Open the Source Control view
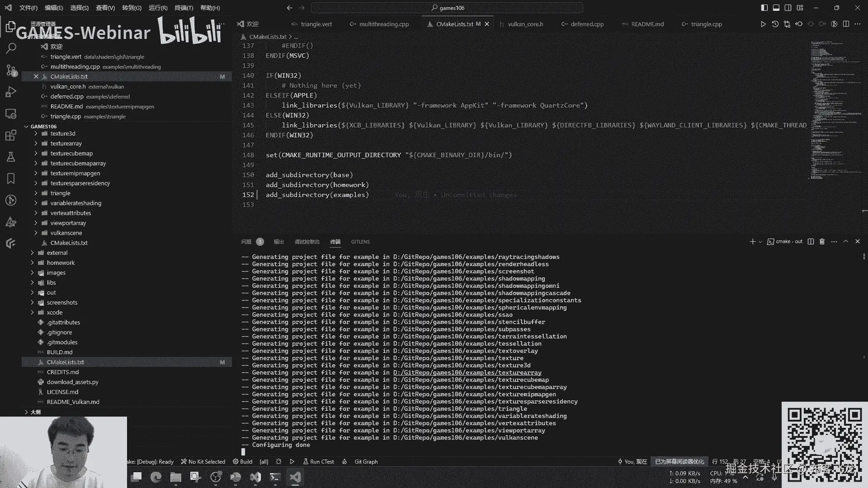This screenshot has width=868, height=488. (x=11, y=70)
